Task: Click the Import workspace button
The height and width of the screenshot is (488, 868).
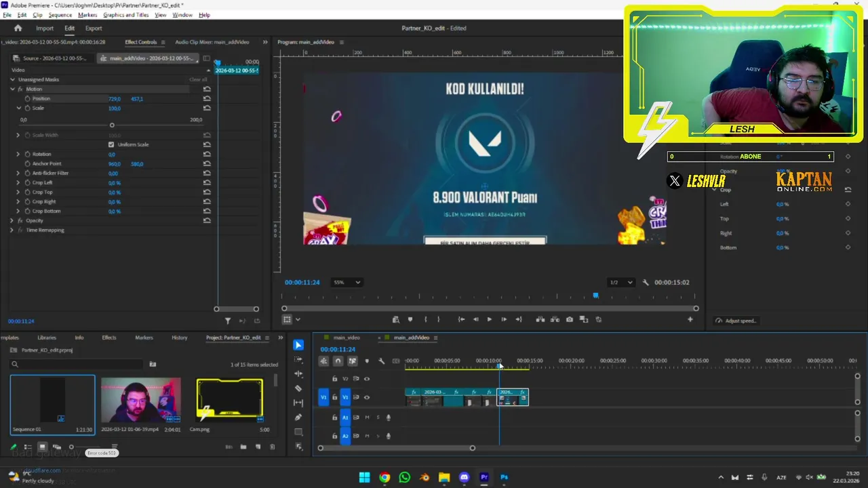Action: coord(45,28)
